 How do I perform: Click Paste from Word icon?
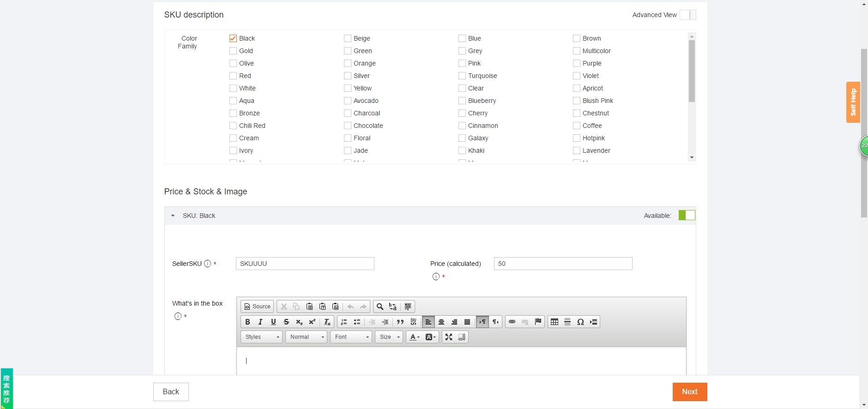click(336, 307)
